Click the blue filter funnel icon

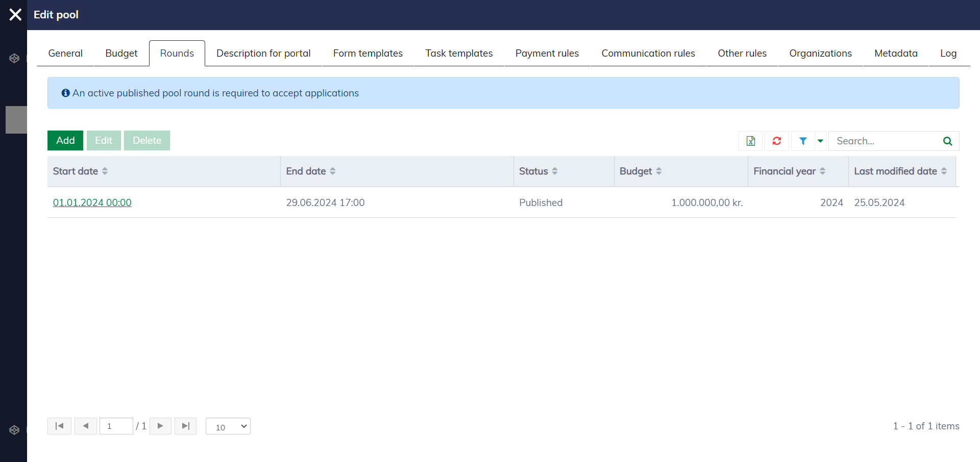[803, 141]
